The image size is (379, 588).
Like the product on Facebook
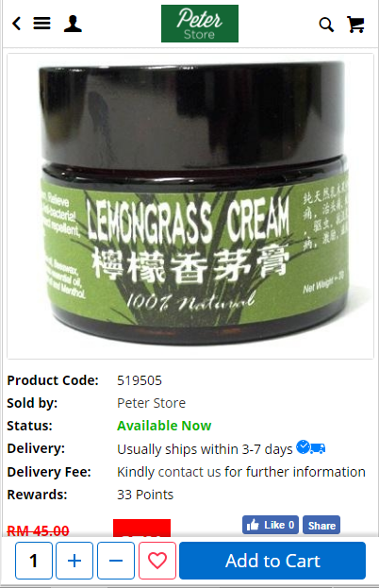[271, 525]
